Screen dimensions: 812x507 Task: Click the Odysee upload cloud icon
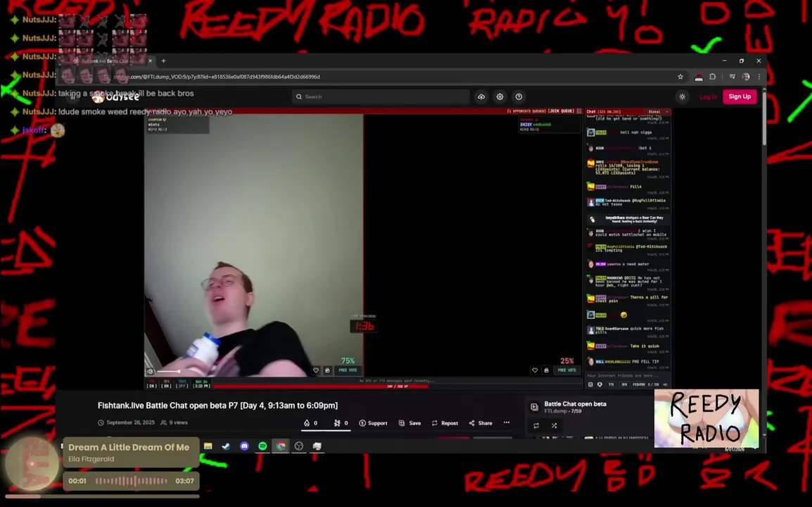pyautogui.click(x=481, y=97)
